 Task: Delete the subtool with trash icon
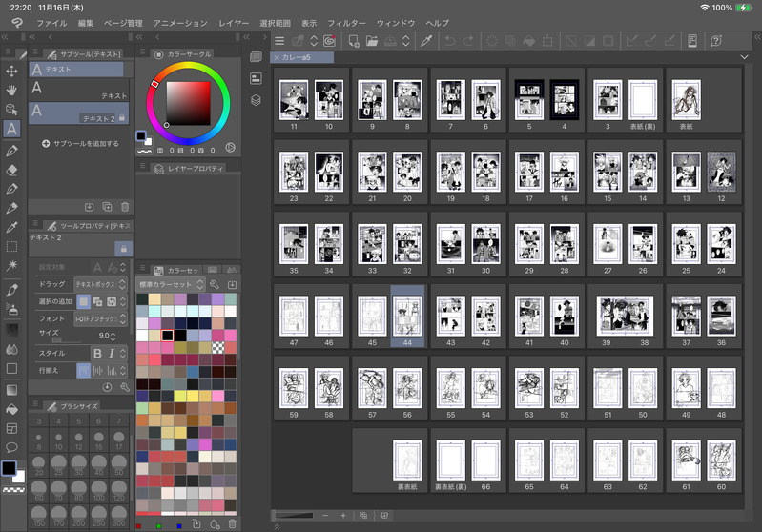click(125, 207)
